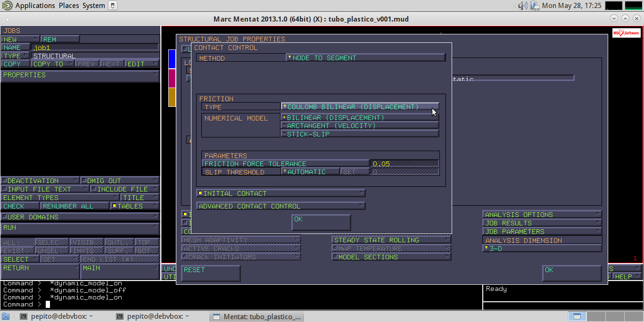Screen dimensions: 644x322
Task: Click the clock Mon May 28, 17:25
Action: 572,6
